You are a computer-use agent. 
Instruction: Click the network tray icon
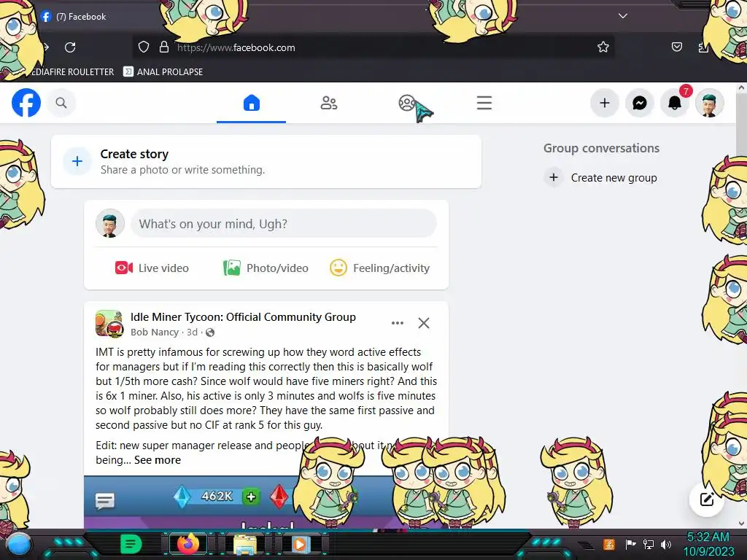(648, 544)
